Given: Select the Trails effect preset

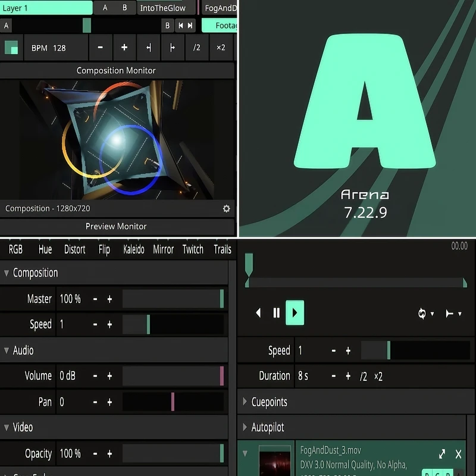Looking at the screenshot, I should (223, 249).
